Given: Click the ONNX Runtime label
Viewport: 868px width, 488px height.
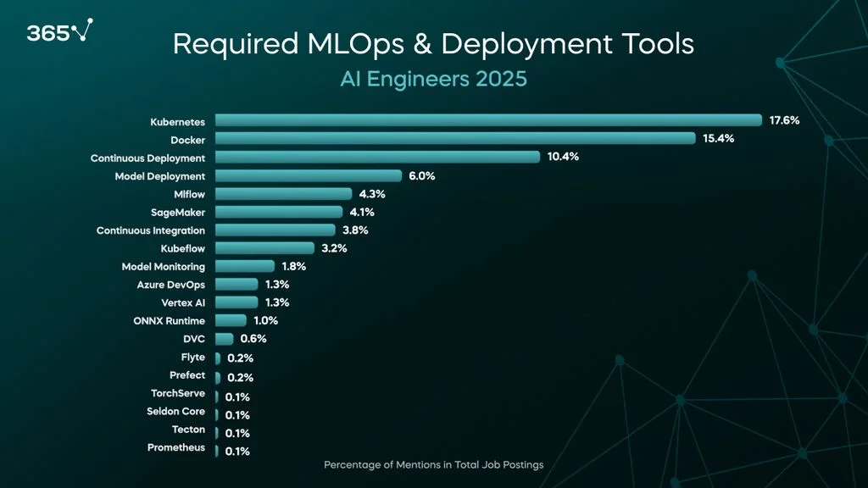Looking at the screenshot, I should [170, 320].
